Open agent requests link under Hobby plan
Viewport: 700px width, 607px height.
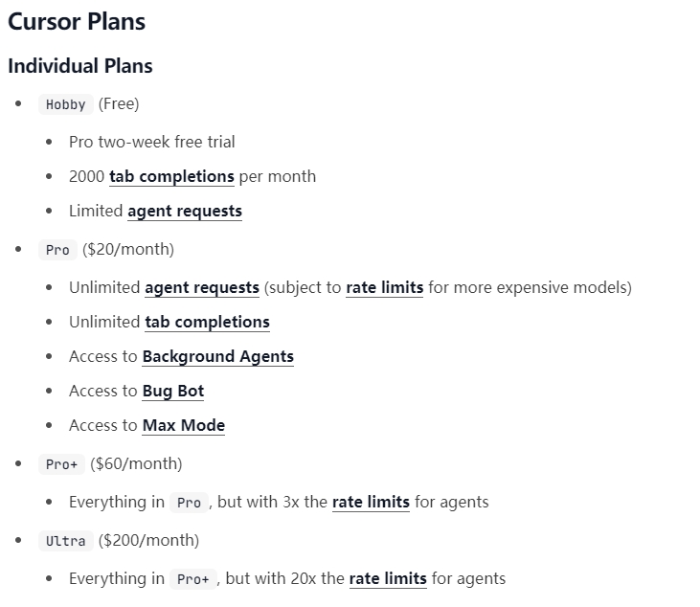[x=185, y=212]
